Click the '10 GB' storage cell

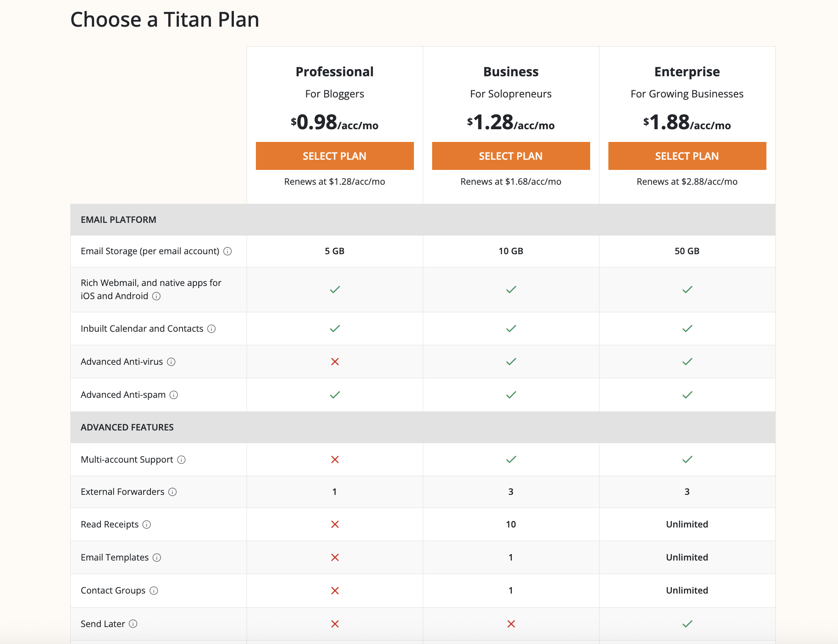coord(511,251)
